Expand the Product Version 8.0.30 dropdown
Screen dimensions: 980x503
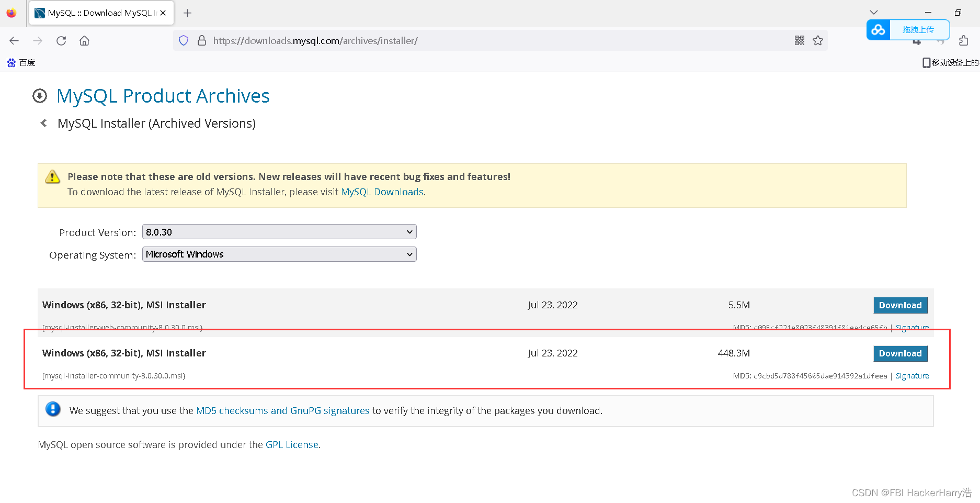pyautogui.click(x=279, y=232)
